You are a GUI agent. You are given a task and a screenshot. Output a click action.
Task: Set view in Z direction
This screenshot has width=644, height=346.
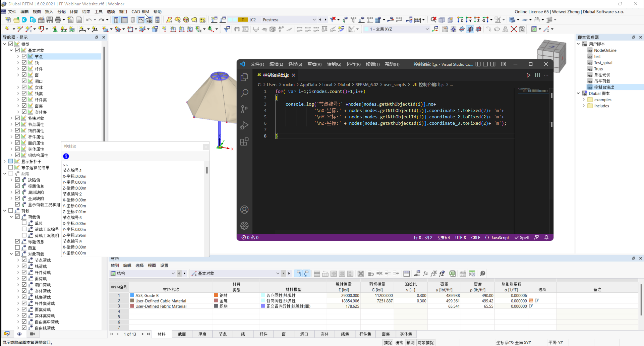pyautogui.click(x=477, y=20)
